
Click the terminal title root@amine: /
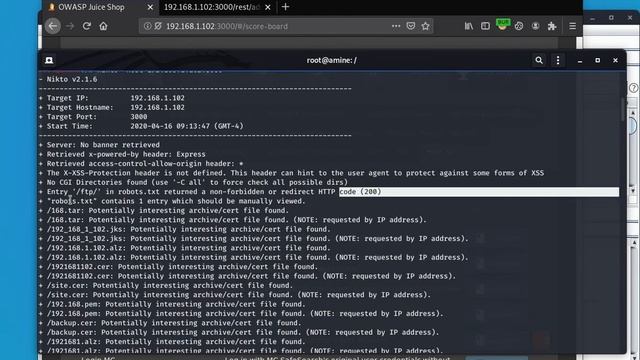click(x=331, y=60)
